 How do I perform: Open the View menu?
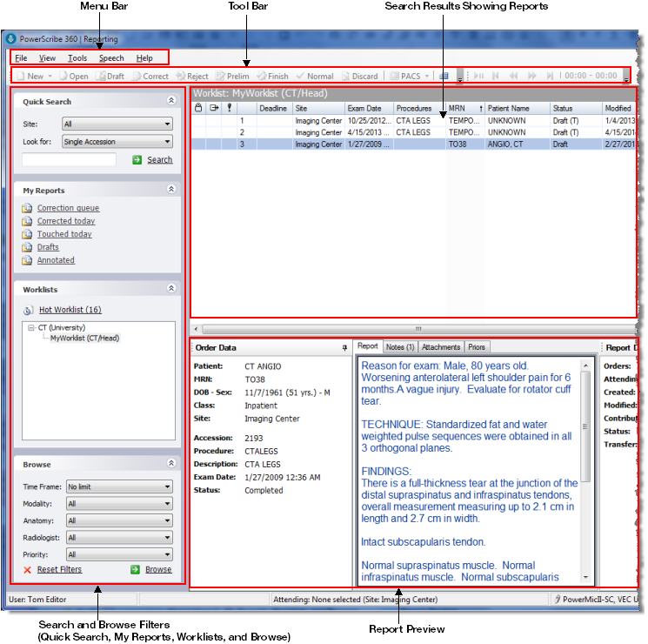click(48, 58)
